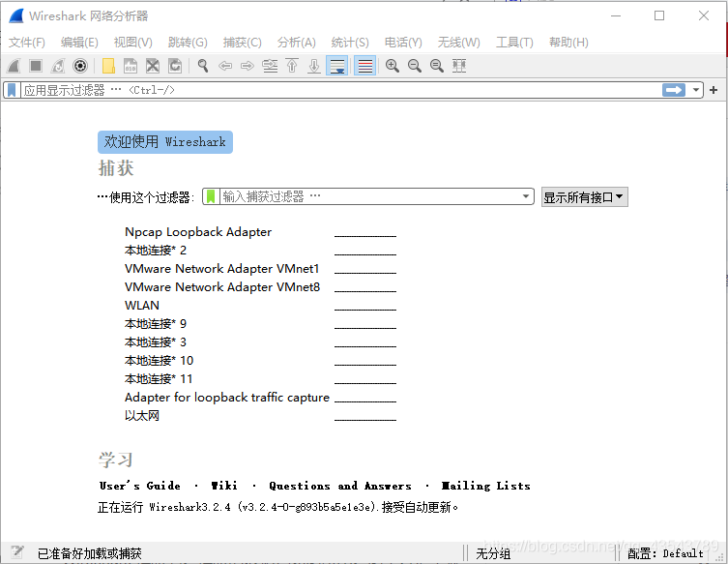
Task: Zoom in on packet text
Action: 393,66
